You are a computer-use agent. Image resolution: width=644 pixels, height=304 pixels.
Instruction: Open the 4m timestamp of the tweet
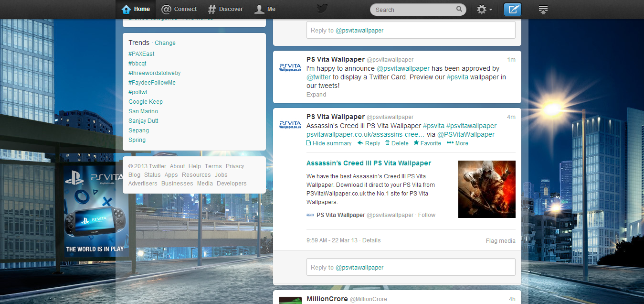(x=511, y=117)
